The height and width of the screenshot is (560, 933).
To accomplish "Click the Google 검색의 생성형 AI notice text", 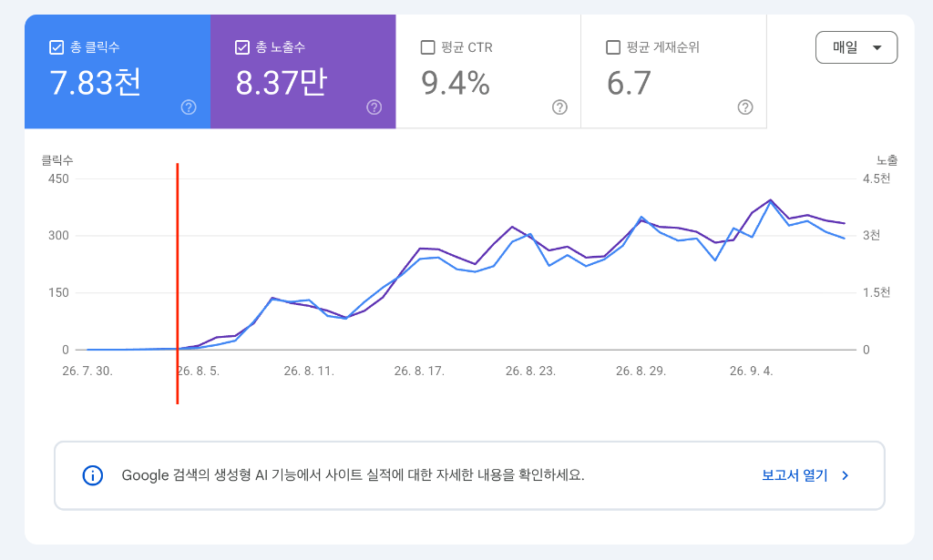I will pyautogui.click(x=353, y=475).
